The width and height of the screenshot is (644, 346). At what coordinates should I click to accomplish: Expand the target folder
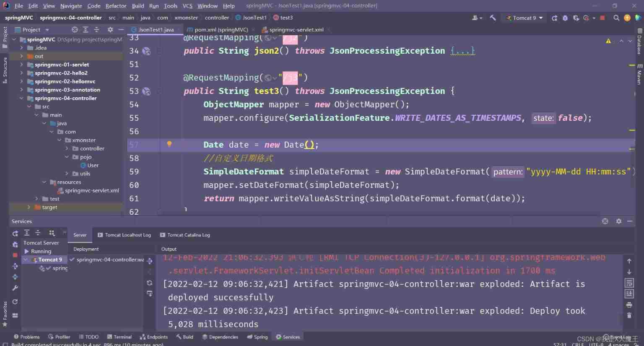coord(29,207)
